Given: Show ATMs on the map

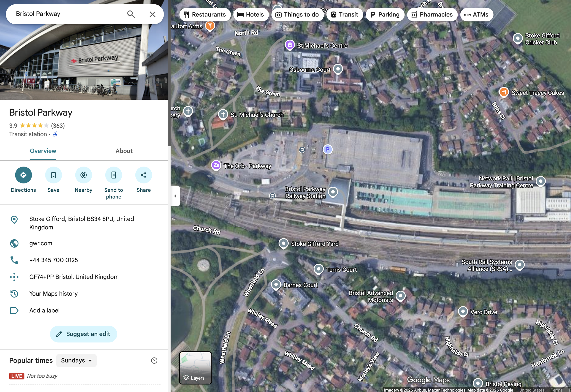Looking at the screenshot, I should [477, 15].
